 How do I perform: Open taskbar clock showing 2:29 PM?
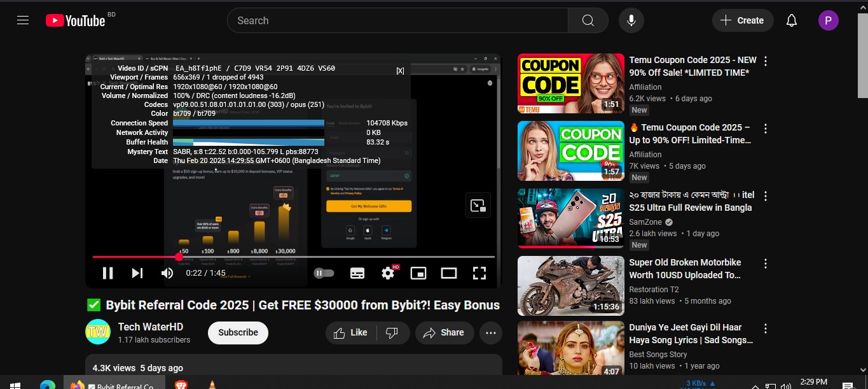813,383
